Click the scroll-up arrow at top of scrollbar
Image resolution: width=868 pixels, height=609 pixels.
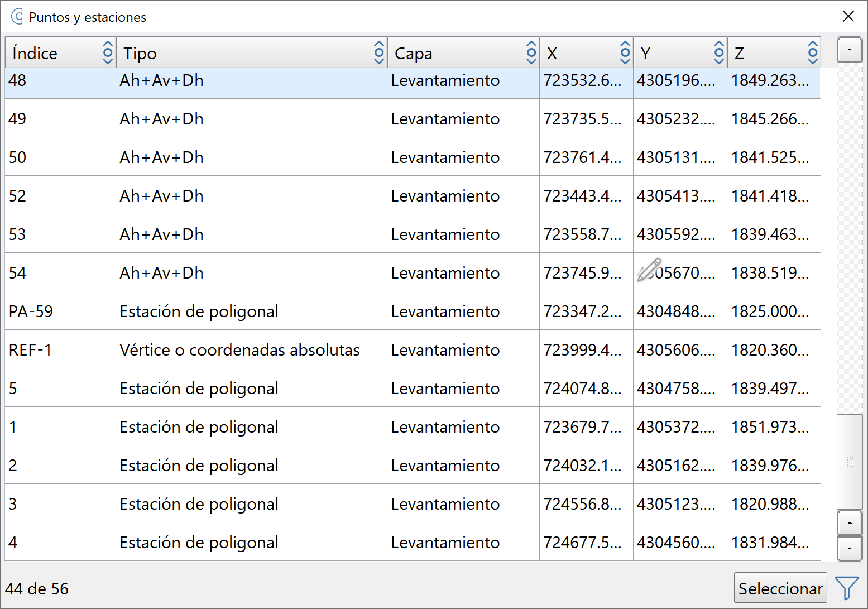click(x=850, y=50)
